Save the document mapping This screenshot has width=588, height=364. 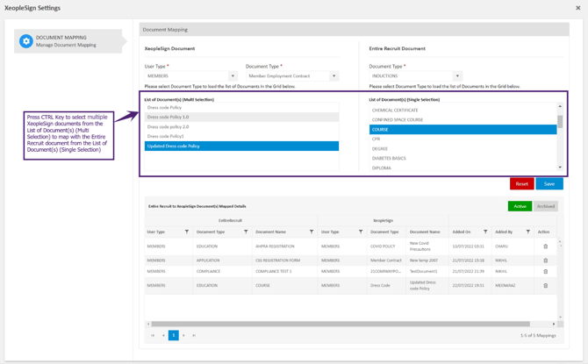(549, 183)
